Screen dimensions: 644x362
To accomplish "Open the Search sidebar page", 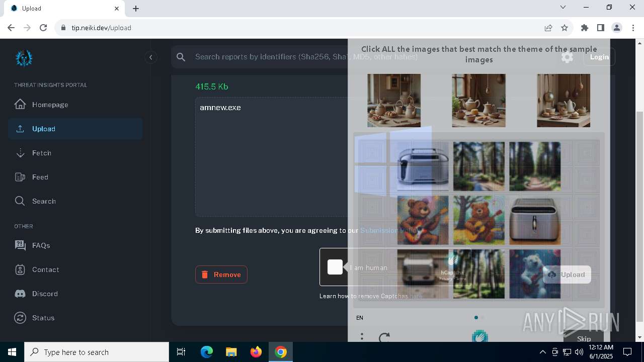I will tap(75, 201).
